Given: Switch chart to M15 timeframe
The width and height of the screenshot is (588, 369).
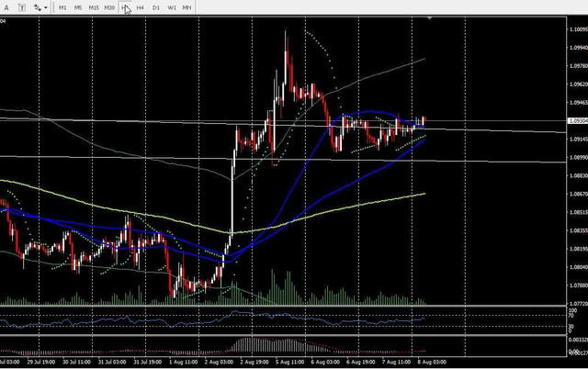Looking at the screenshot, I should point(94,7).
